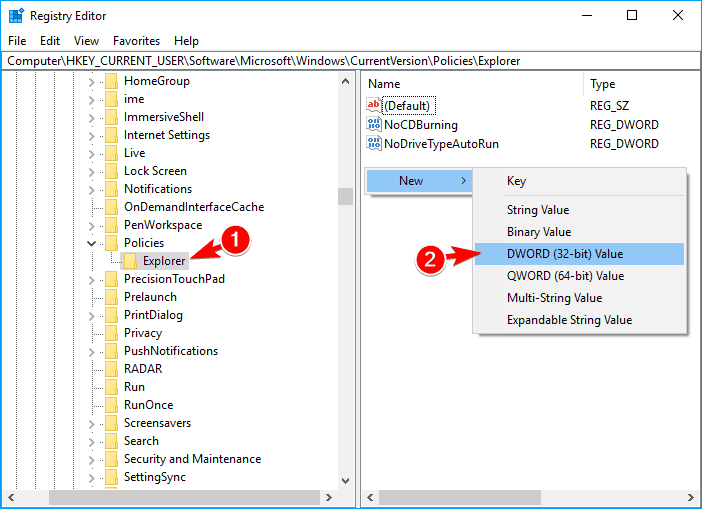Select the Search key label
The height and width of the screenshot is (509, 702).
click(x=141, y=441)
